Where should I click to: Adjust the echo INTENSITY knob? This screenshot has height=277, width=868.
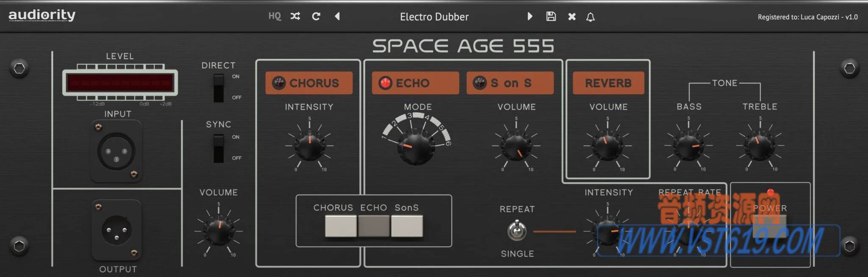(607, 231)
